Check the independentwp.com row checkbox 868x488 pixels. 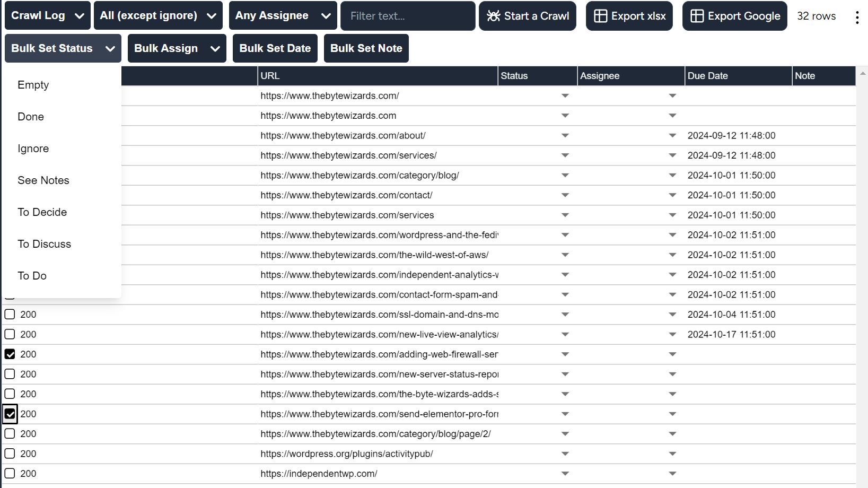[10, 474]
